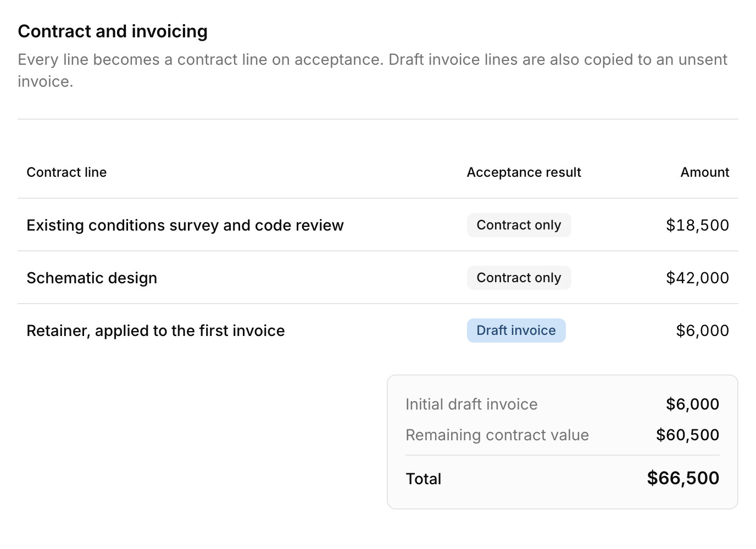Click the $60,500 remaining value
The image size is (756, 549).
pos(687,435)
